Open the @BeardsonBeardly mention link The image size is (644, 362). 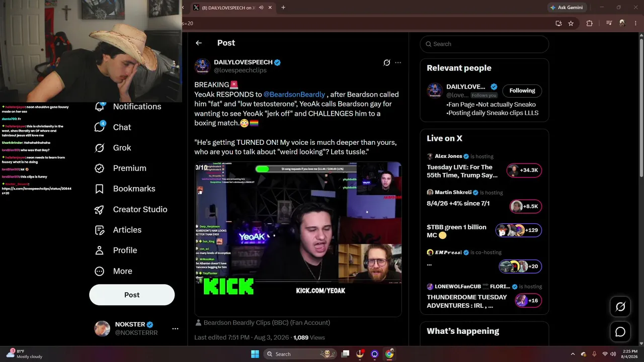(x=294, y=95)
